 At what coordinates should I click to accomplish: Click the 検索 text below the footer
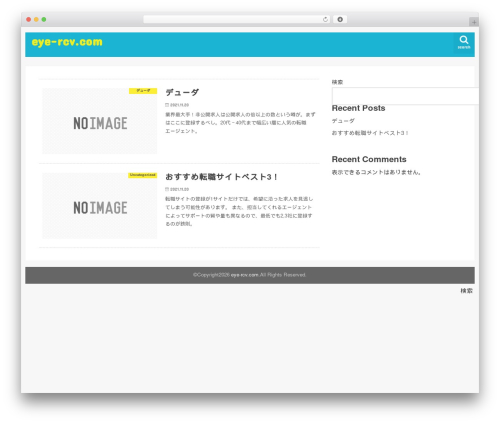(x=467, y=291)
